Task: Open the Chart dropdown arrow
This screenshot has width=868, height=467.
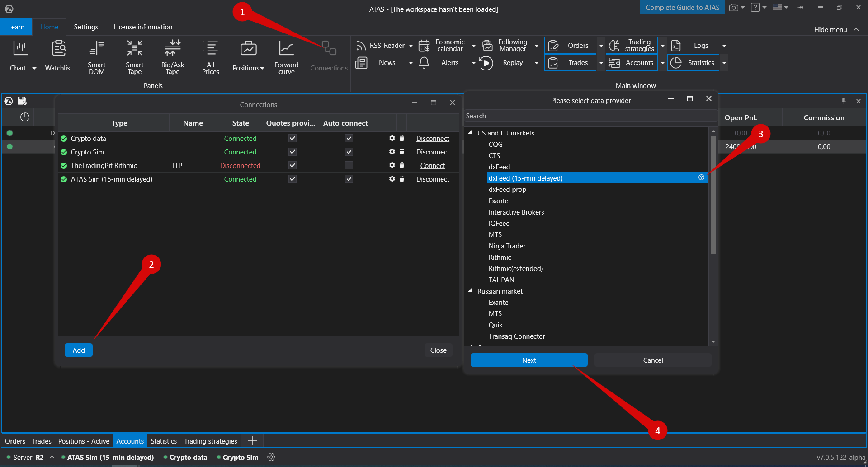Action: [34, 68]
